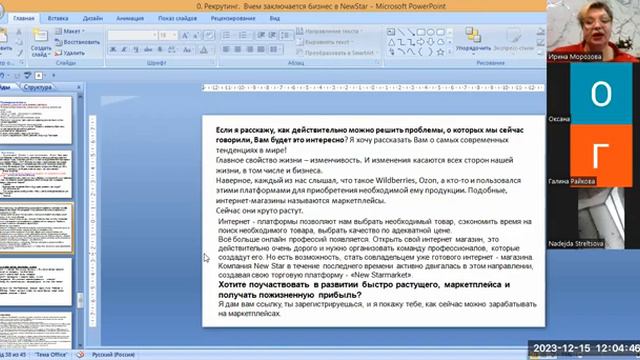Click Русский (Россия) language indicator
Image resolution: width=640 pixels, height=360 pixels.
click(113, 355)
